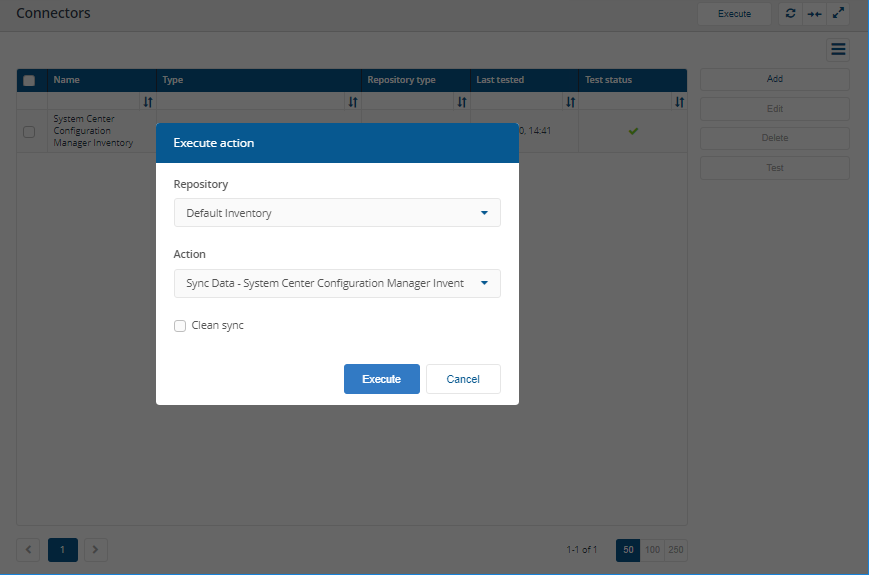Expand the Action dropdown with Sync Data
The height and width of the screenshot is (575, 869).
click(337, 284)
